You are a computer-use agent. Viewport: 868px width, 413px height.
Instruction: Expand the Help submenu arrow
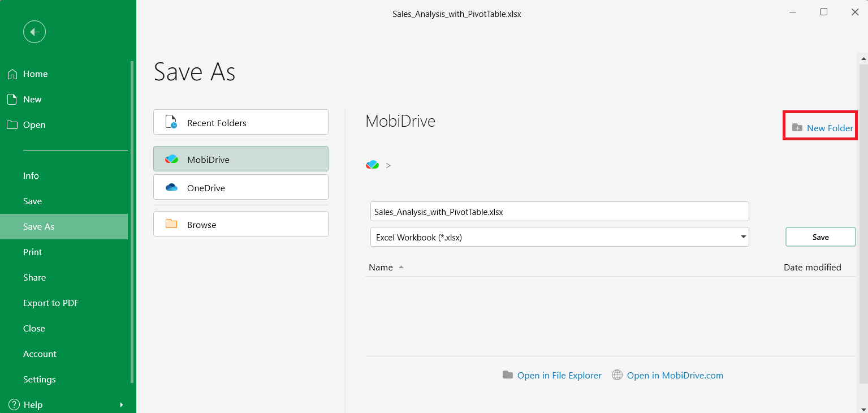(x=122, y=405)
